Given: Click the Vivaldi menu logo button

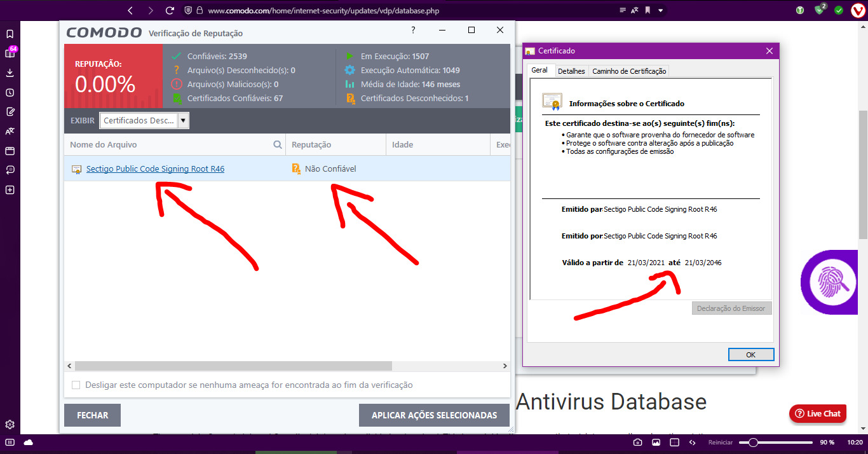Looking at the screenshot, I should (857, 10).
